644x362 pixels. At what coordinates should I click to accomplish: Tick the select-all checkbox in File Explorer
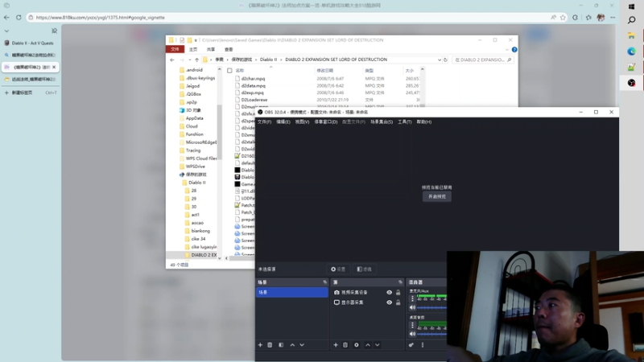[229, 71]
